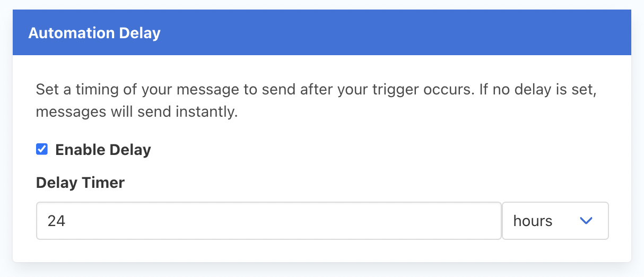Viewport: 644px width, 277px height.
Task: Click the blue Automation Delay header bar
Action: coord(371,33)
